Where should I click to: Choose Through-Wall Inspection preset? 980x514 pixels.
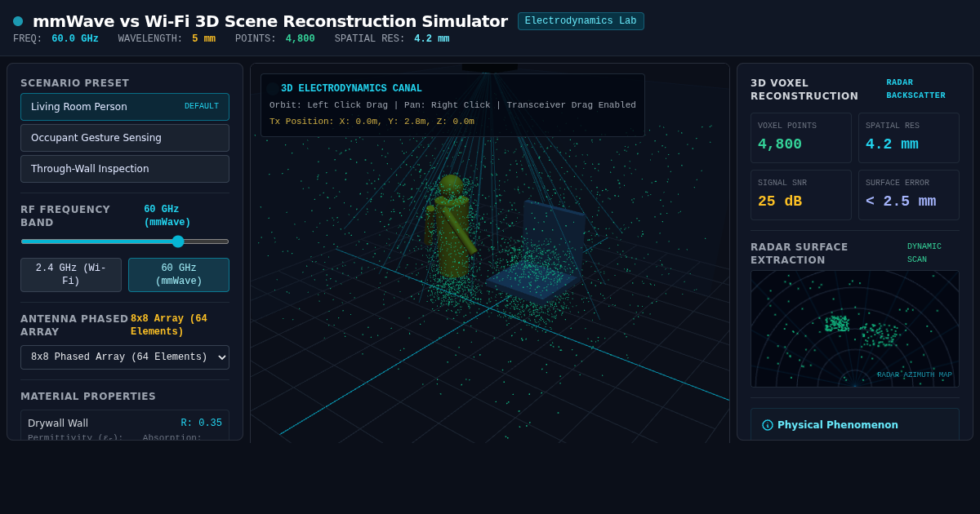tap(125, 169)
